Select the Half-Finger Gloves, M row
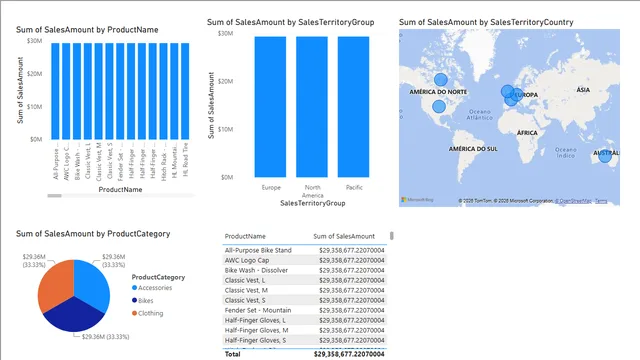This screenshot has height=360, width=640. tap(304, 330)
